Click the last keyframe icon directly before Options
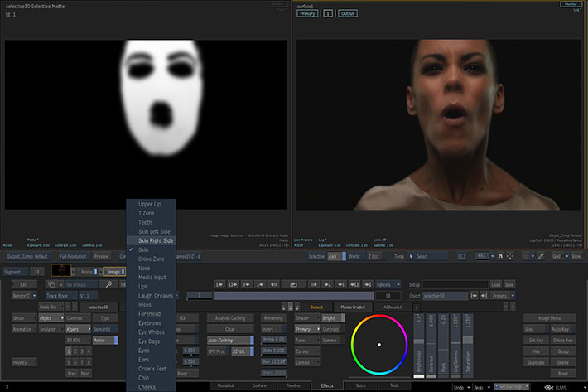 (368, 285)
